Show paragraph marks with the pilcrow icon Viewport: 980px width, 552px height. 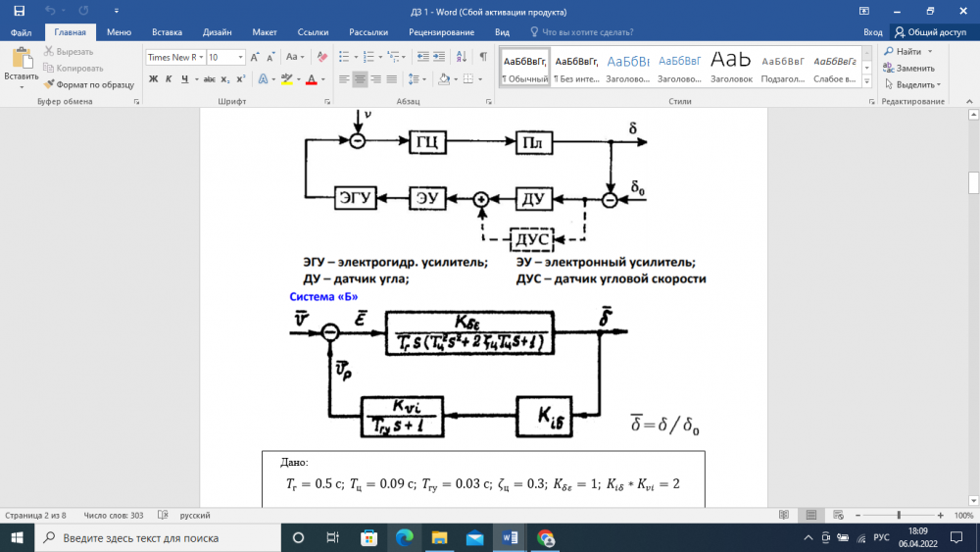pos(483,57)
